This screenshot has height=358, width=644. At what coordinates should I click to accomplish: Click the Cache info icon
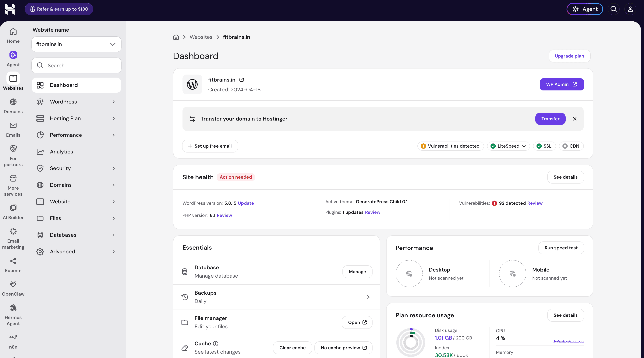click(215, 343)
